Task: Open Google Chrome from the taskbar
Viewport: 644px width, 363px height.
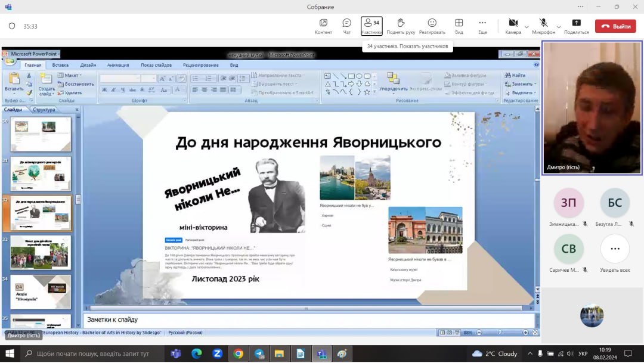Action: point(238,353)
